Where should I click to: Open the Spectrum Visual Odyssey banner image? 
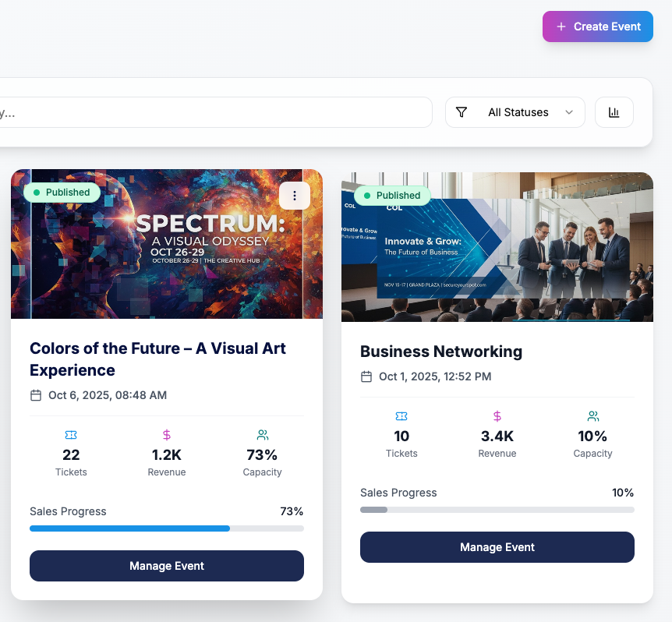167,244
